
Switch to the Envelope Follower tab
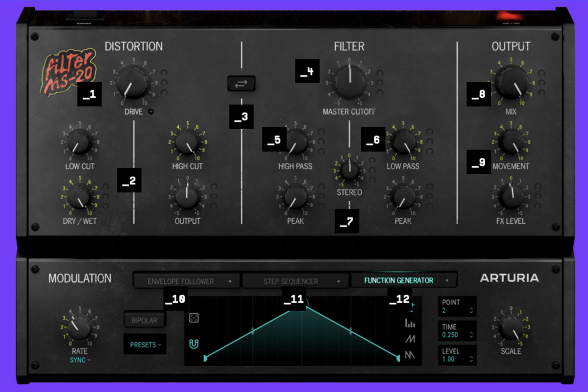[x=187, y=281]
